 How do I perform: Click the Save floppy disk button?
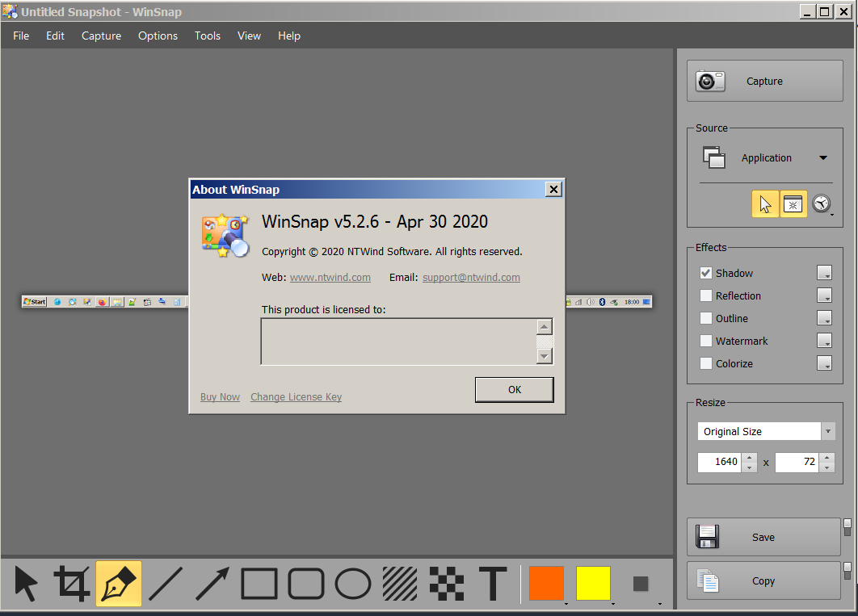(x=763, y=537)
